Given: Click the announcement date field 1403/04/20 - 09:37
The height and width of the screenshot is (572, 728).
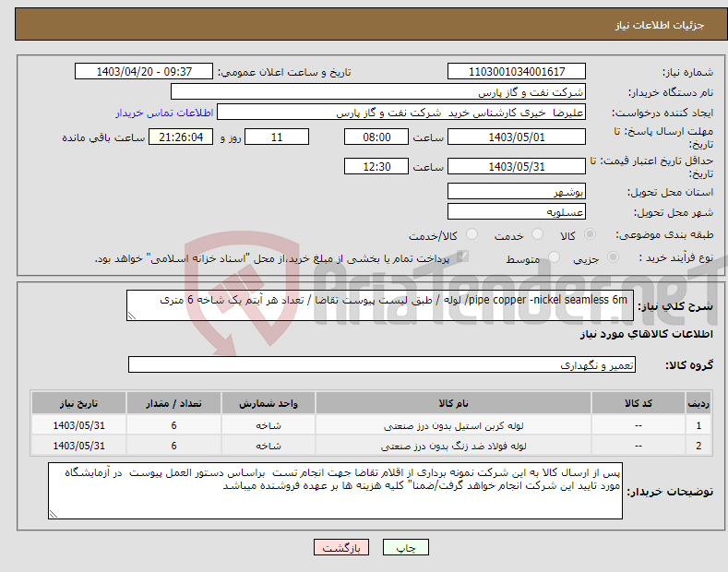Looking at the screenshot, I should [x=144, y=72].
